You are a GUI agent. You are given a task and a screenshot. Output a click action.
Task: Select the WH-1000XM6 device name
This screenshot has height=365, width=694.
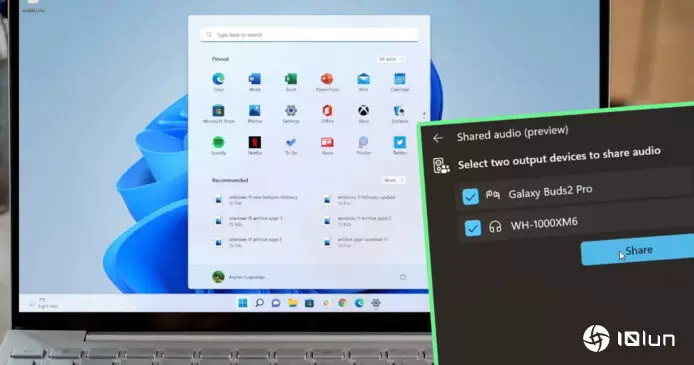tap(544, 224)
